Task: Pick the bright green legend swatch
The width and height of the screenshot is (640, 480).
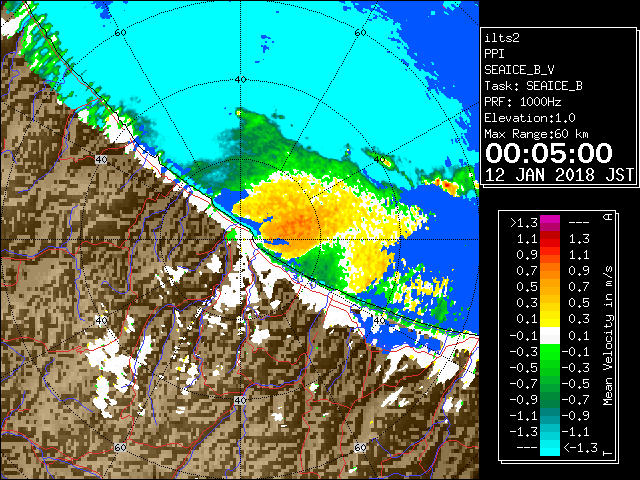Action: coord(550,351)
